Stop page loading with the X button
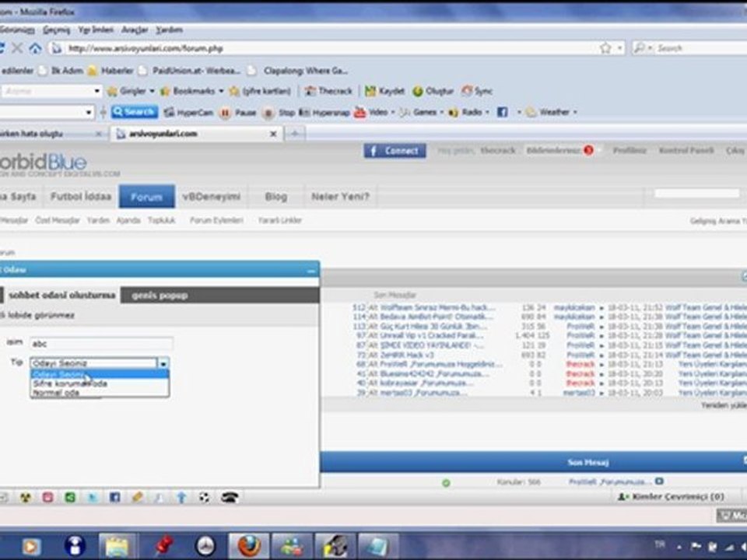This screenshot has height=560, width=747. (x=17, y=48)
